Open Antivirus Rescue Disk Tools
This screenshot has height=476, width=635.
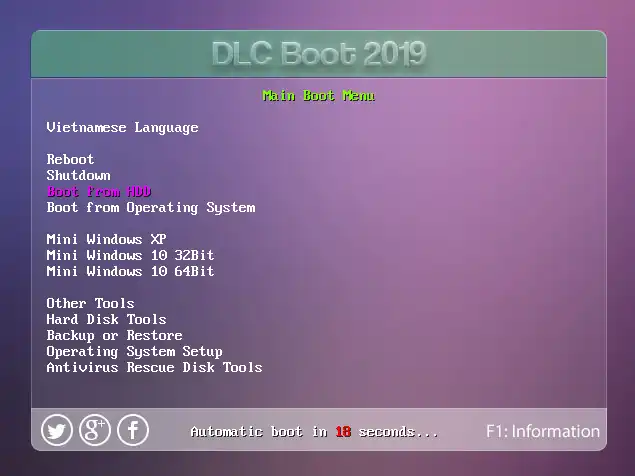(x=154, y=368)
